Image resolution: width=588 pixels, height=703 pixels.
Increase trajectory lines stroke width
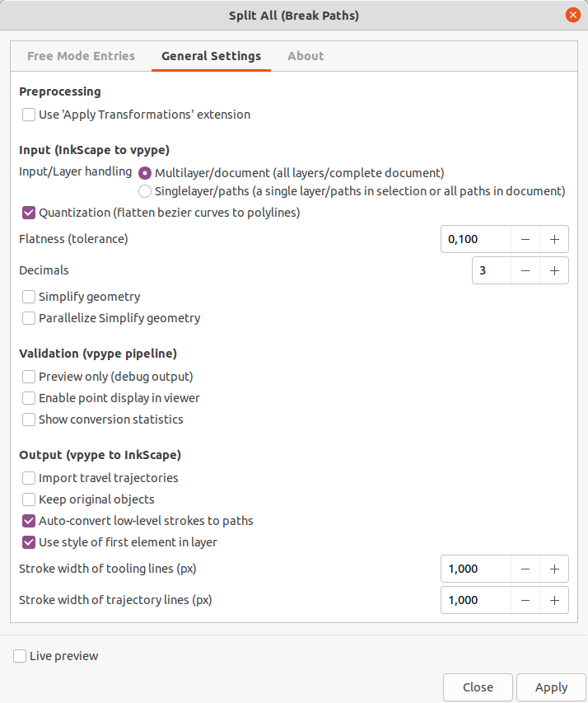click(554, 600)
